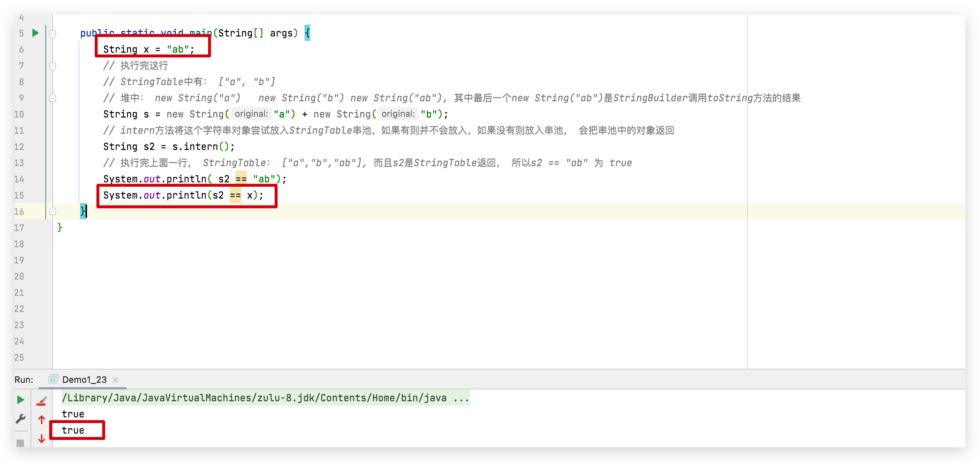Click the red up arrow in Run panel
The image size is (980, 462).
click(41, 420)
